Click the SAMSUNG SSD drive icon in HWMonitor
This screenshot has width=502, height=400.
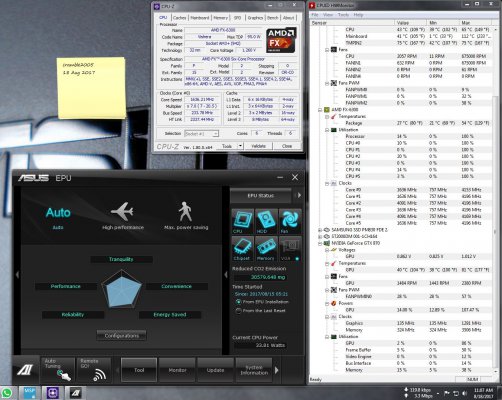click(x=327, y=230)
